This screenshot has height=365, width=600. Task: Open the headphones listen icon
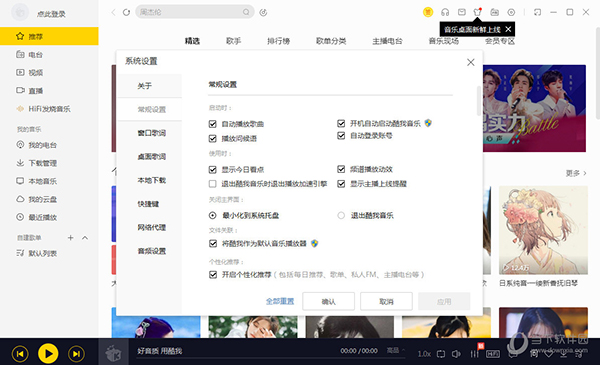click(x=445, y=12)
